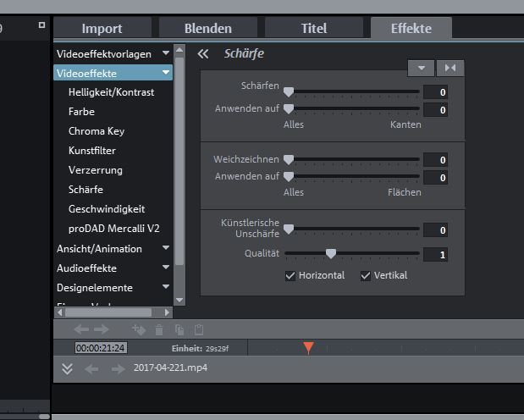This screenshot has height=420, width=524.
Task: Click the Qualität slider handle
Action: (x=331, y=253)
